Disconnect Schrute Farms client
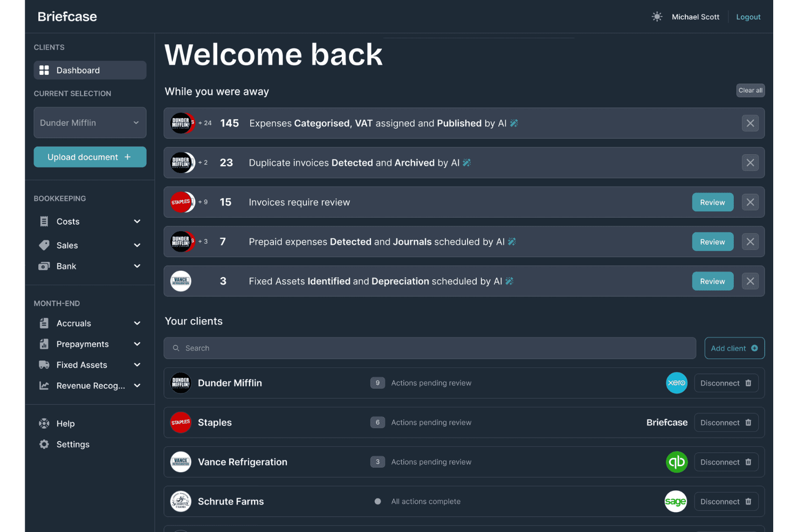Screen dimensions: 798x532 pyautogui.click(x=726, y=501)
